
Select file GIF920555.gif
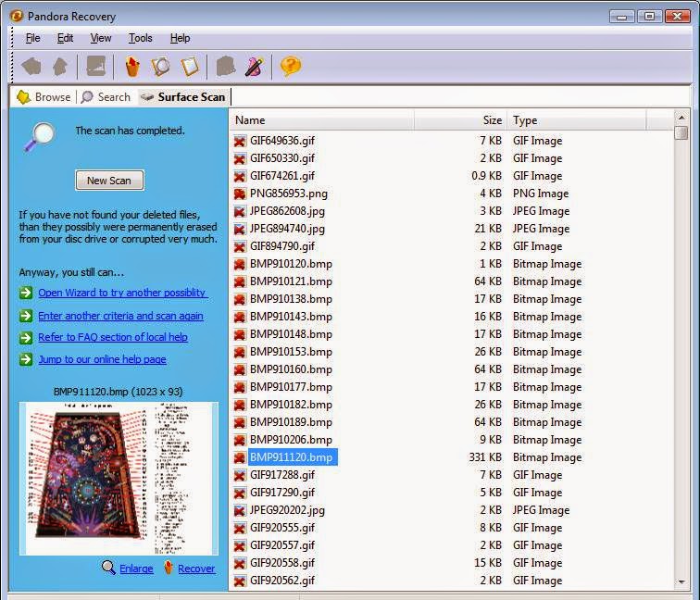(x=282, y=528)
